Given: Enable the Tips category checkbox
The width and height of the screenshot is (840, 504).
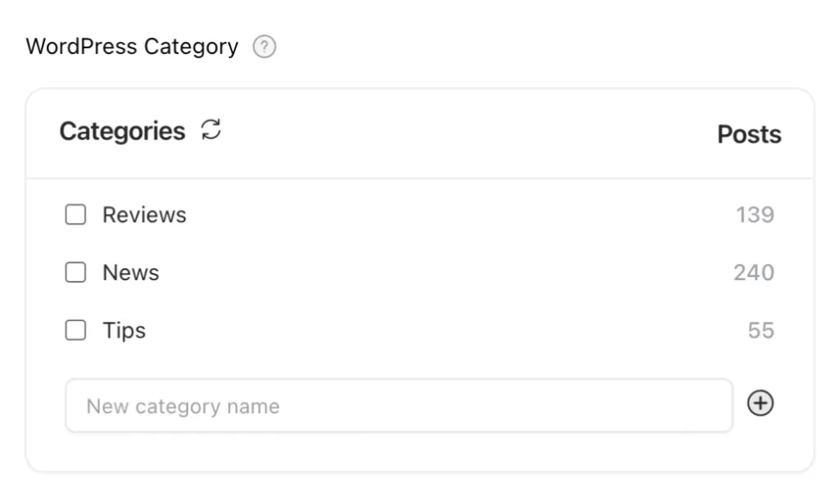Looking at the screenshot, I should point(75,330).
